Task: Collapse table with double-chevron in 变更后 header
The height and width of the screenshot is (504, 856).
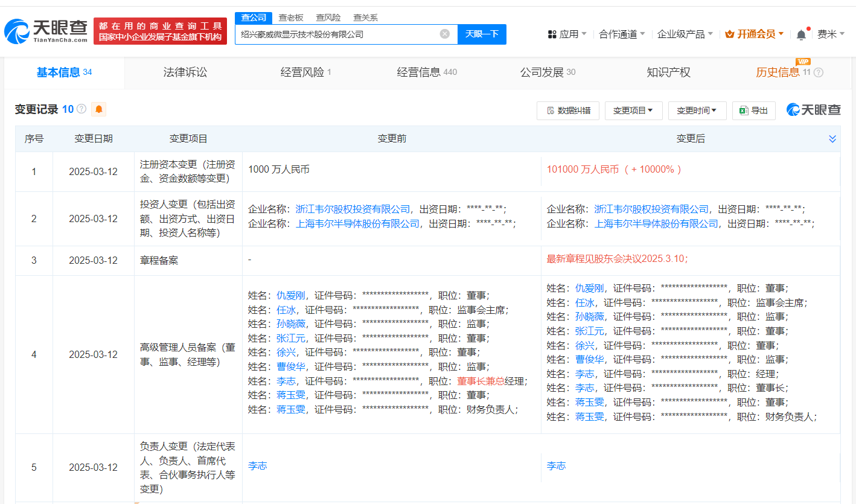Action: [x=832, y=139]
